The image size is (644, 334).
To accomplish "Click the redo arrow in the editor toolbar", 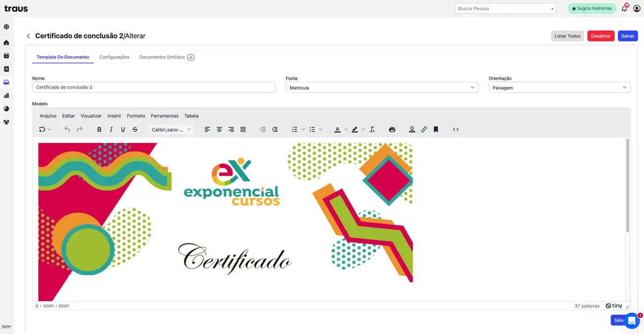I will pyautogui.click(x=79, y=129).
